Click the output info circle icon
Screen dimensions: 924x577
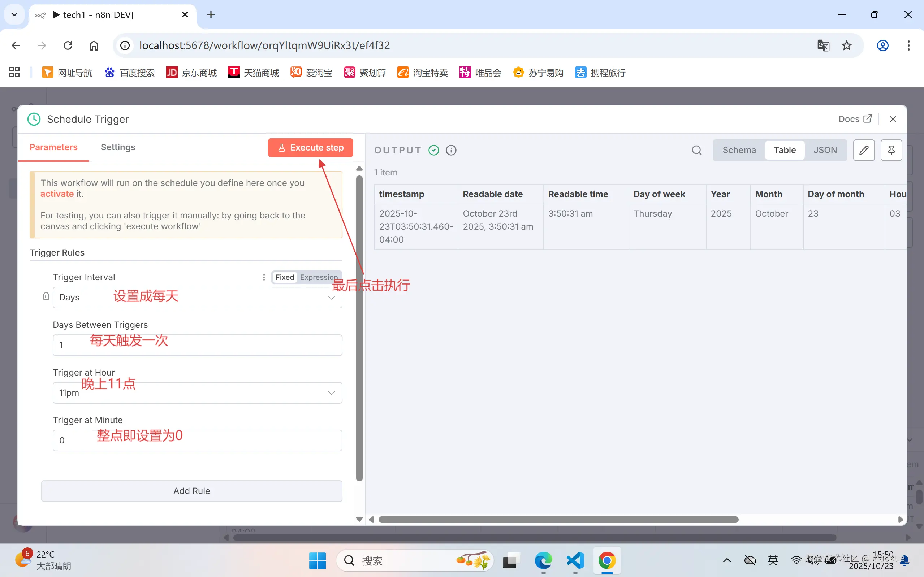[x=451, y=150]
